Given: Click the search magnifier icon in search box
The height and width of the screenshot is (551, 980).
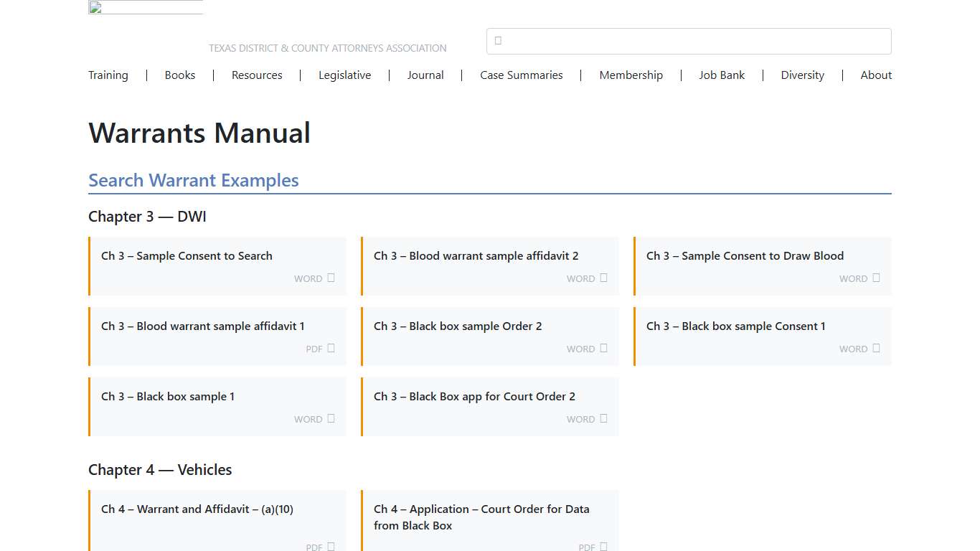Looking at the screenshot, I should point(498,41).
